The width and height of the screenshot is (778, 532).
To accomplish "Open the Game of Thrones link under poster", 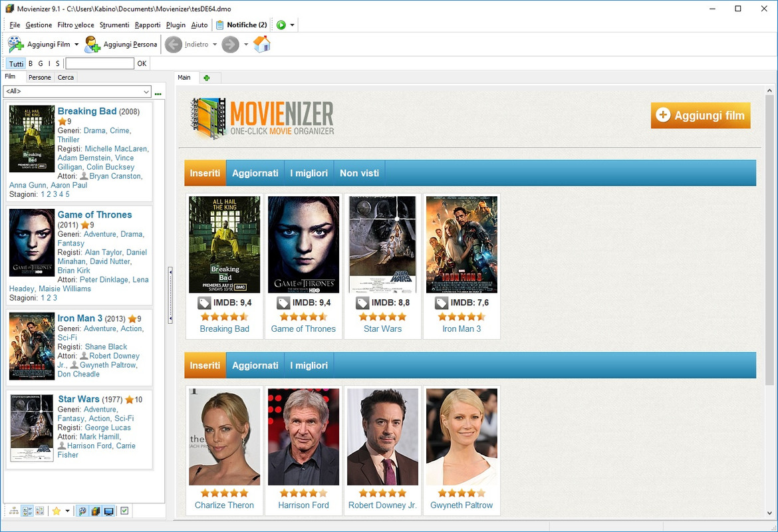I will coord(303,329).
